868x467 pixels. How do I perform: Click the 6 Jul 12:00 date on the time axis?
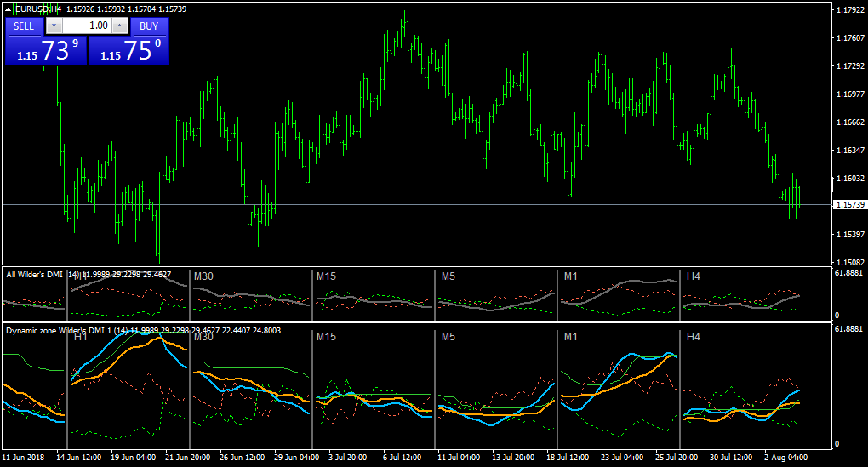(402, 458)
